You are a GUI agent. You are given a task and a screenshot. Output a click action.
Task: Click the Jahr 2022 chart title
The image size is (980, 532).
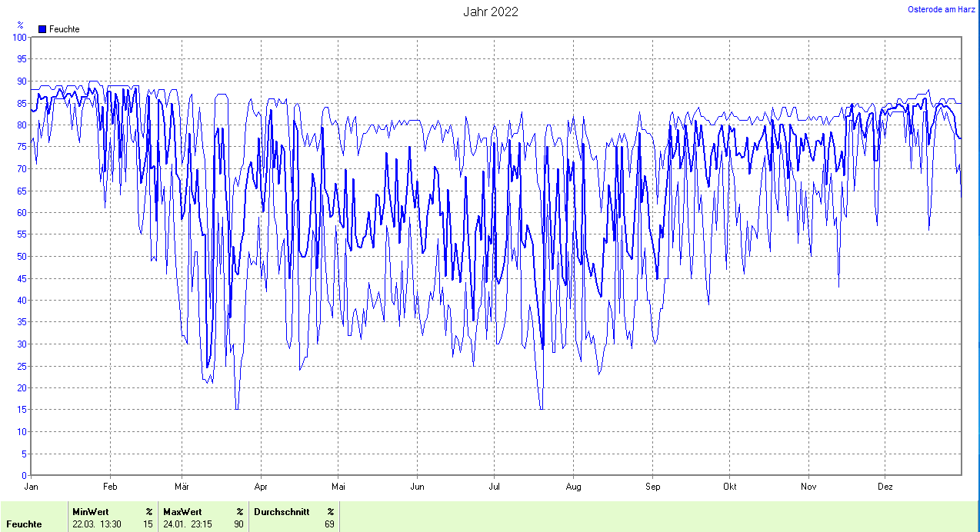pos(490,12)
